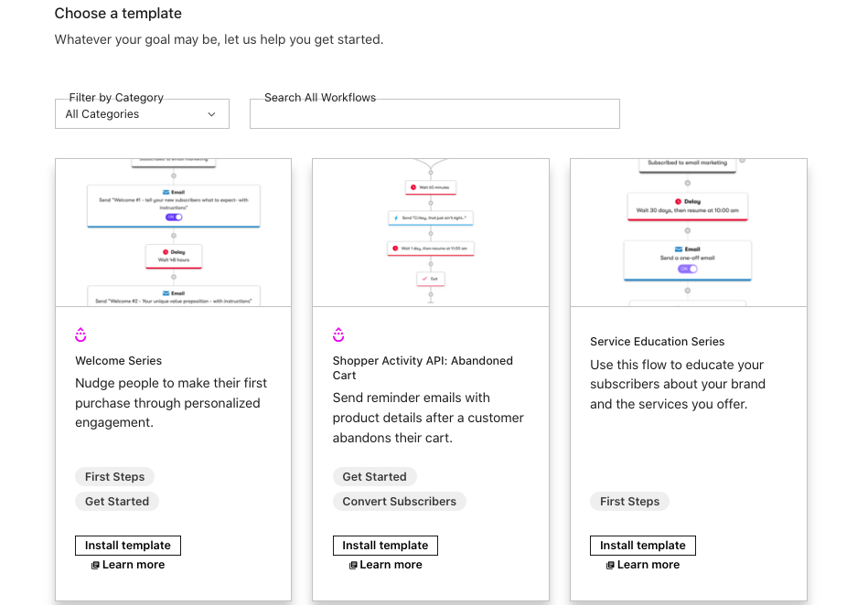Viewport: 868px width, 605px height.
Task: Click the email envelope icon in Service Education preview
Action: pos(678,249)
